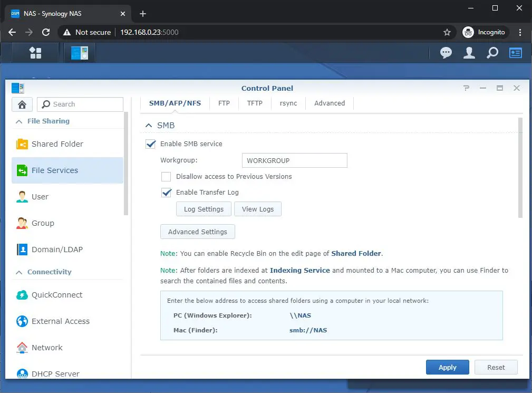Toggle the Enable Transfer Log checkbox
The image size is (532, 393).
click(166, 193)
